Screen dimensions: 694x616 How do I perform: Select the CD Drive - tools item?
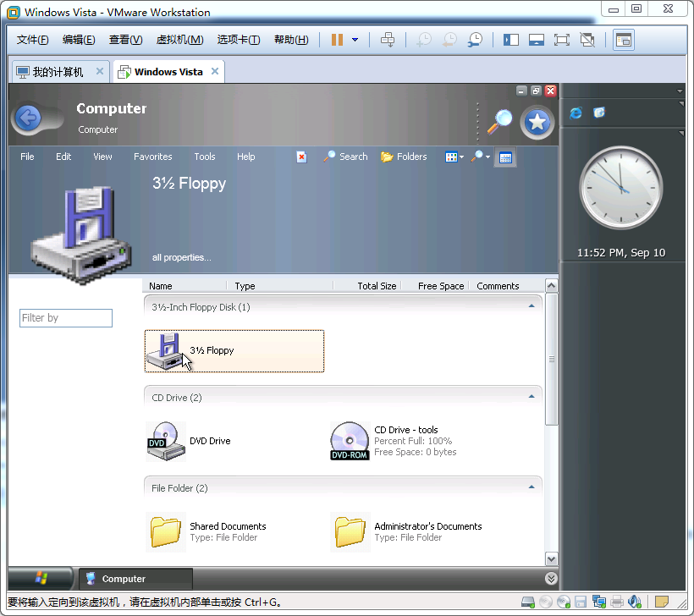click(x=394, y=441)
